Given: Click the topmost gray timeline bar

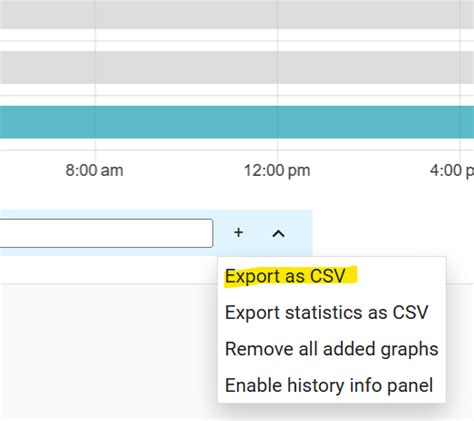Looking at the screenshot, I should click(237, 14).
